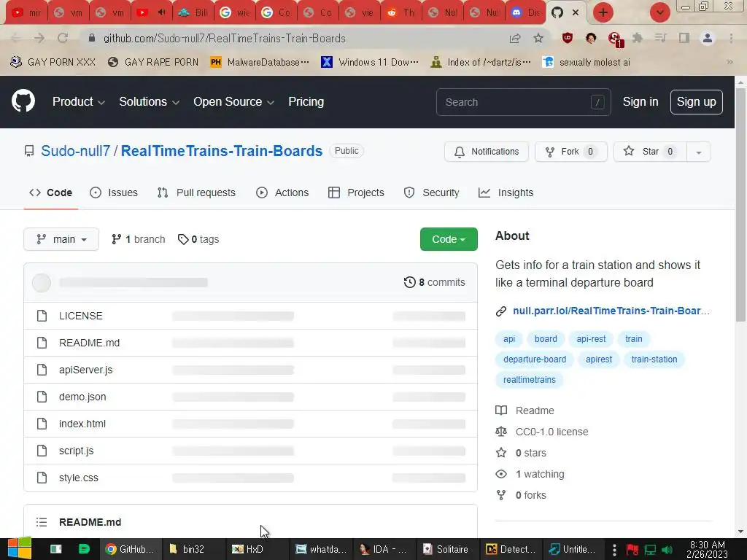Screen dimensions: 747x560
Task: Open the RealTimeTrains-Train-Boards repository link
Action: pos(222,151)
